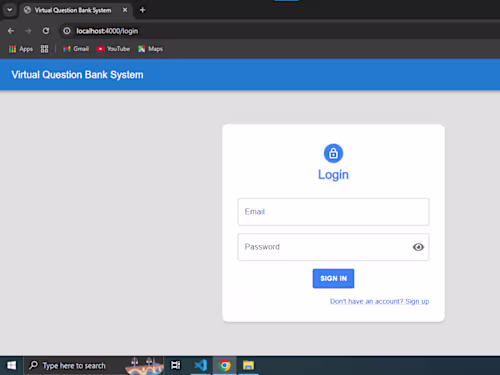Open the Apps bookmark shortcut
Image resolution: width=500 pixels, height=375 pixels.
(21, 49)
